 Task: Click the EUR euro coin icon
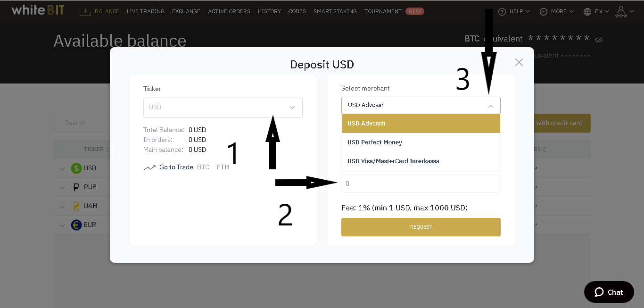pyautogui.click(x=76, y=225)
